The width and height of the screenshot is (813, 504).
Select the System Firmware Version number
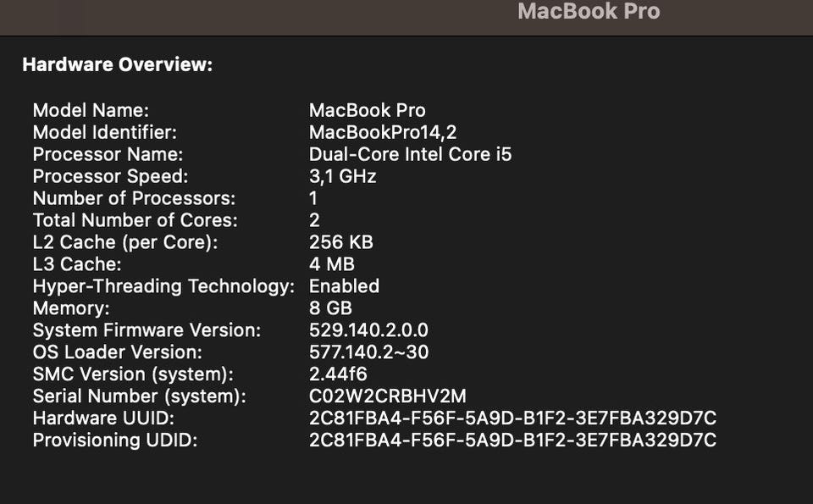pos(368,330)
